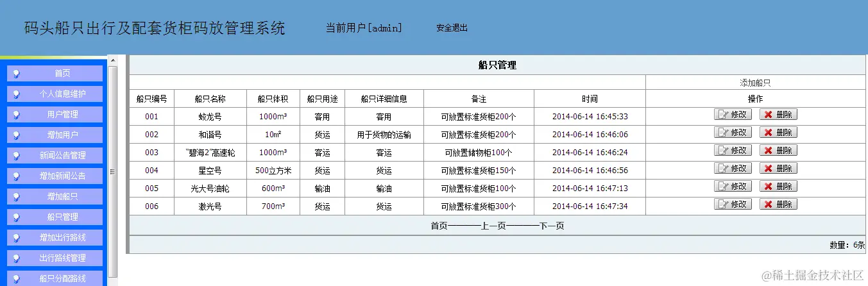
Task: Click the sidebar vertical scrollbar thumb
Action: [x=113, y=171]
